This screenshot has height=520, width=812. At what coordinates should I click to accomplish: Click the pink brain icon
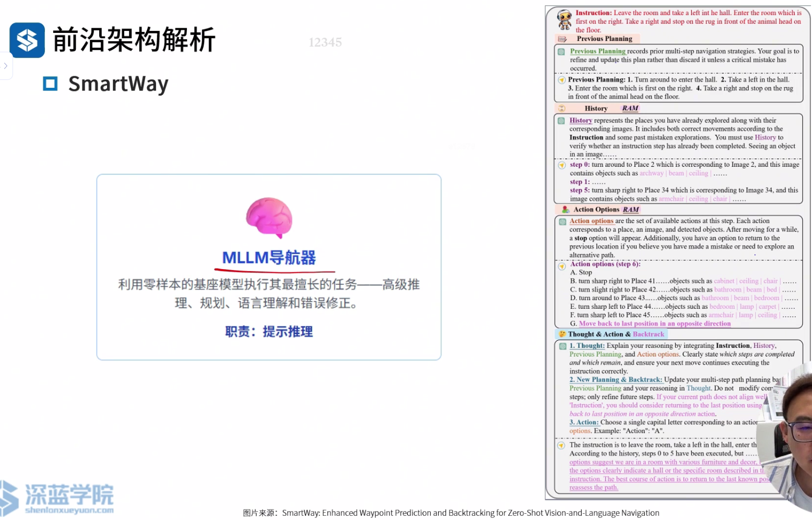(269, 217)
